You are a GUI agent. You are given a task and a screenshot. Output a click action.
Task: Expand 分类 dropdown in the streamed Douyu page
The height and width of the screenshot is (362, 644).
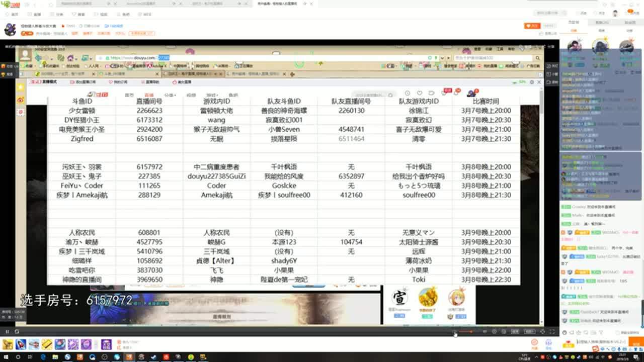170,95
